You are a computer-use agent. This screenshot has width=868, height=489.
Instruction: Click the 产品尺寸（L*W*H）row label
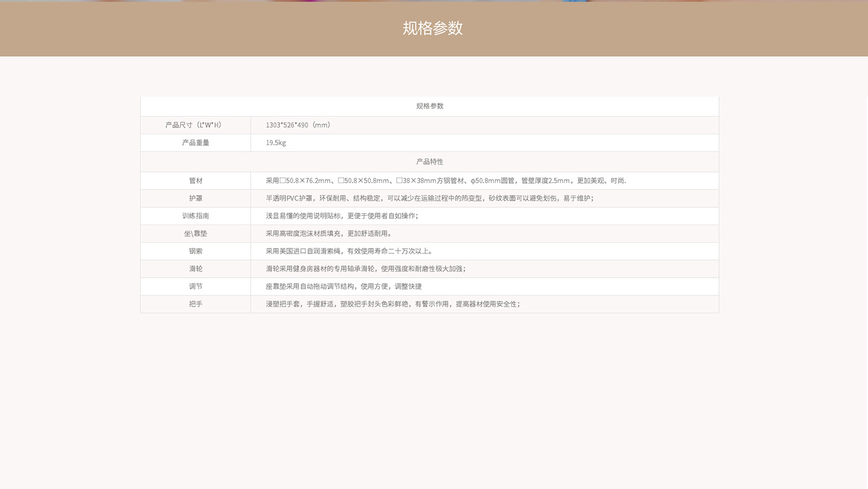pos(194,125)
